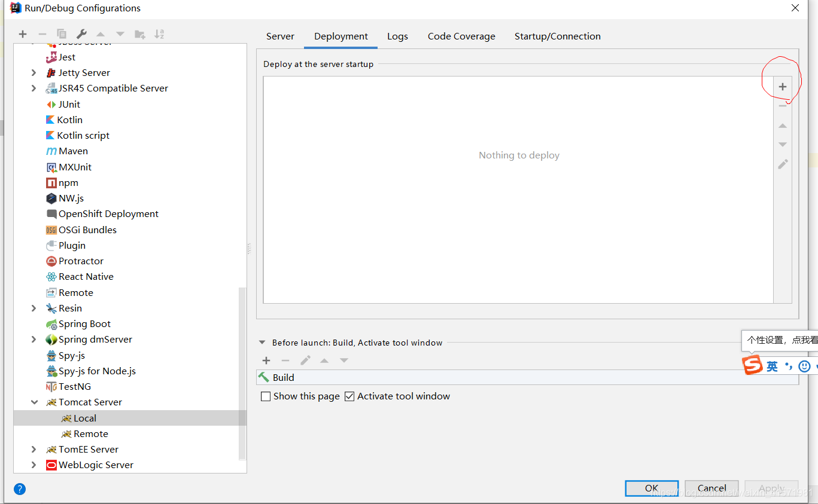This screenshot has height=504, width=818.
Task: Open the wrench edit defaults icon
Action: (x=81, y=34)
